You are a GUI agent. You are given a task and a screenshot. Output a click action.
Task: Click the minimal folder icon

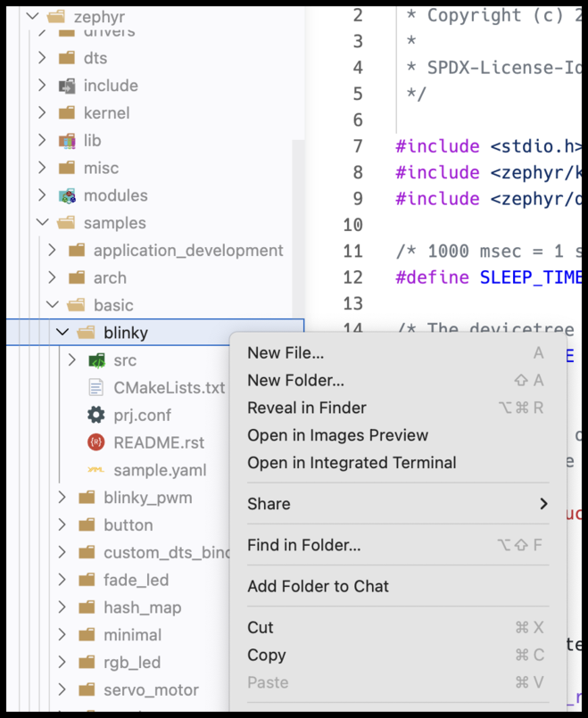click(x=87, y=635)
